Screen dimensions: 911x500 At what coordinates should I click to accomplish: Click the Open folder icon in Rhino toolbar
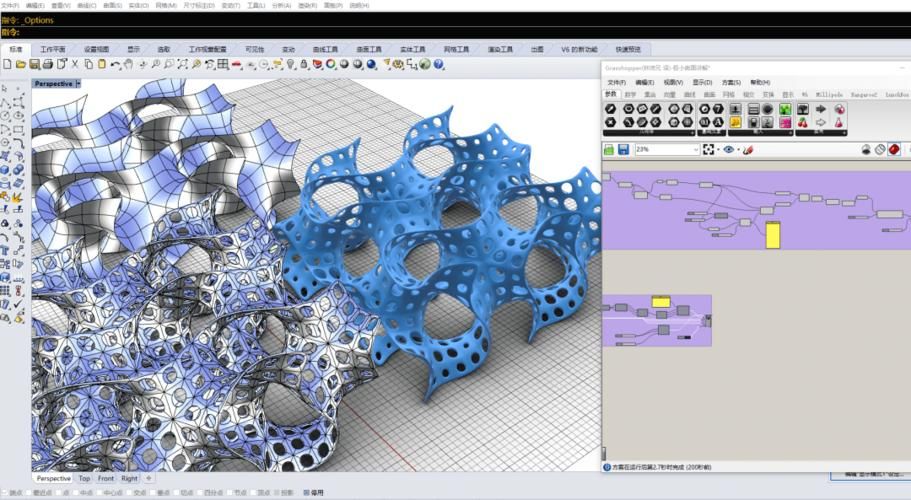point(21,64)
